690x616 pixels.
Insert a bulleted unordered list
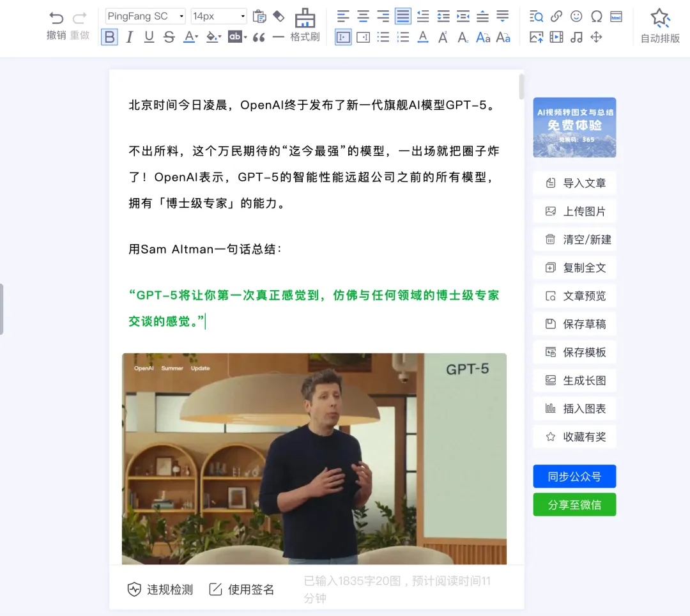pos(383,38)
